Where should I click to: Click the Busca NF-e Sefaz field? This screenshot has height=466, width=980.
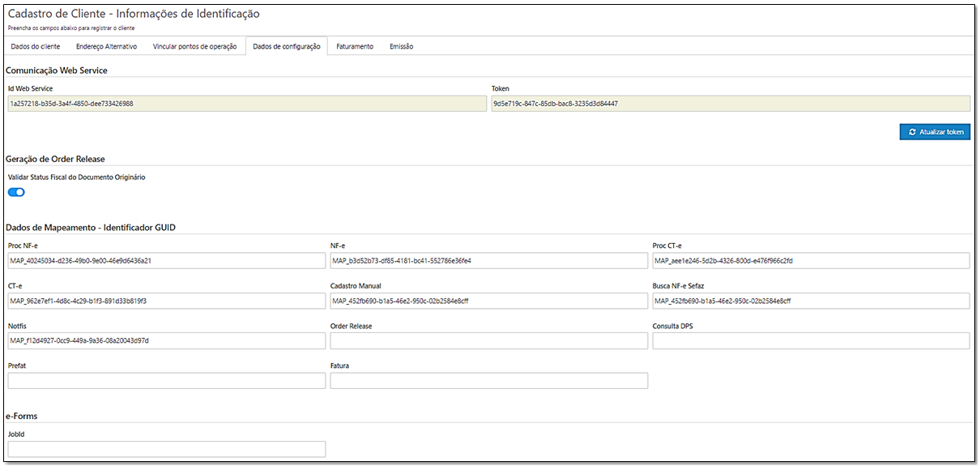point(810,301)
